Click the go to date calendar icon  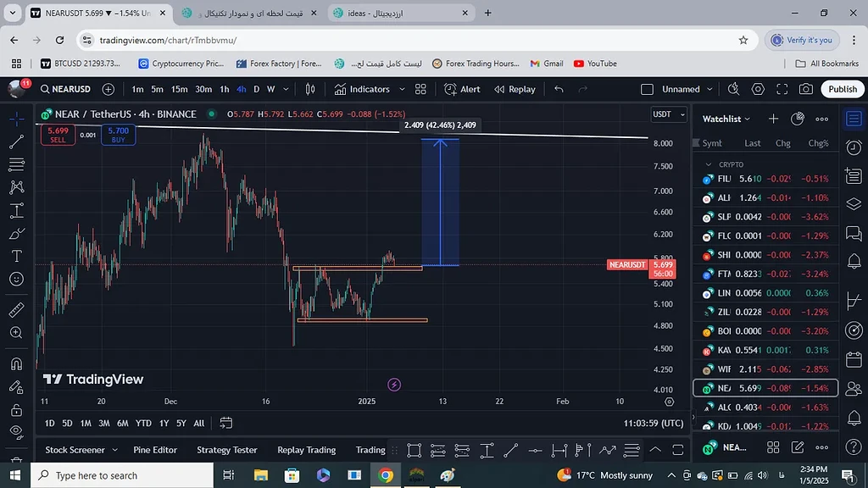[225, 424]
